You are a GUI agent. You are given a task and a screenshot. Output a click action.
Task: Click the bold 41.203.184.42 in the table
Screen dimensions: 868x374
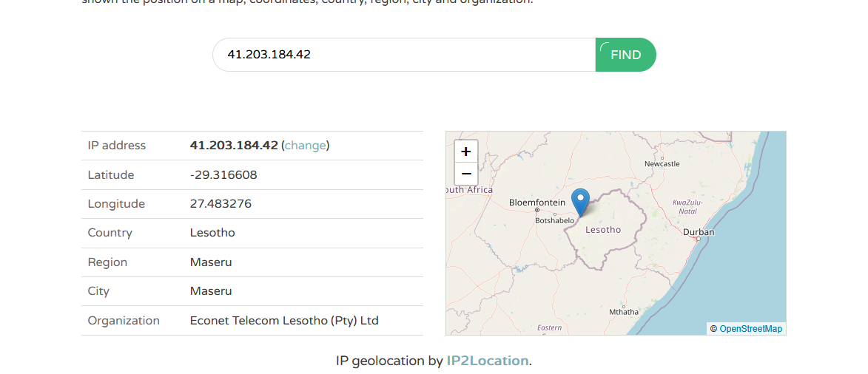234,146
